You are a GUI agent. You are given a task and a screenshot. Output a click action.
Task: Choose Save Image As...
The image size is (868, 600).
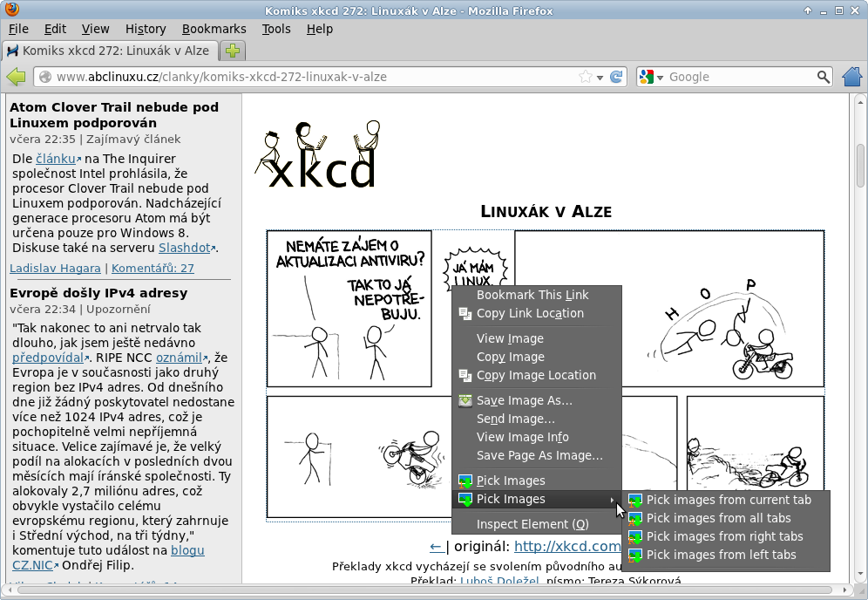click(537, 400)
